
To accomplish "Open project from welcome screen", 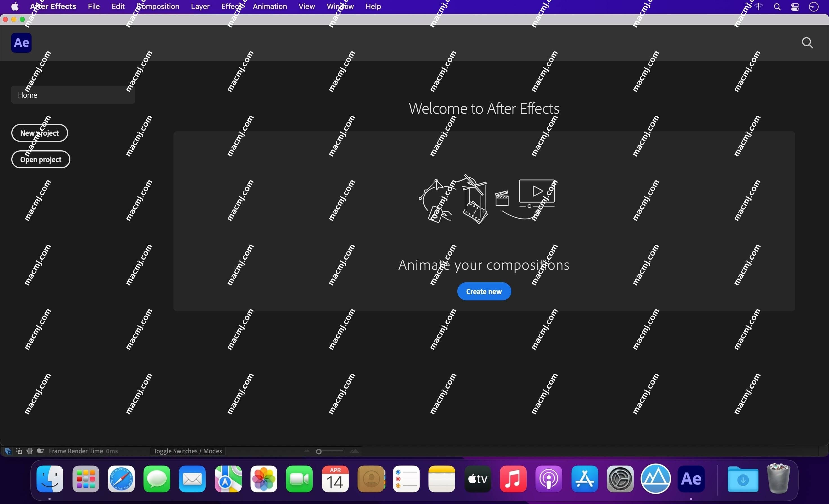I will pos(40,159).
